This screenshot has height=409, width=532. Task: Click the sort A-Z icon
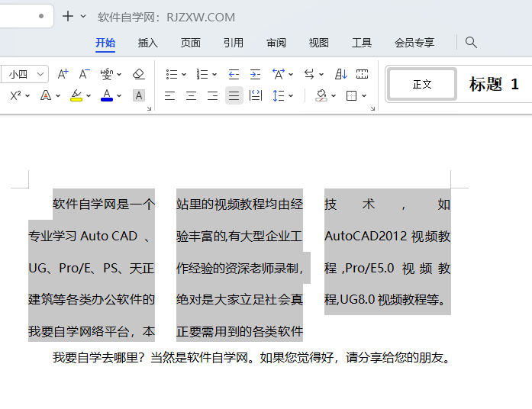(x=340, y=74)
